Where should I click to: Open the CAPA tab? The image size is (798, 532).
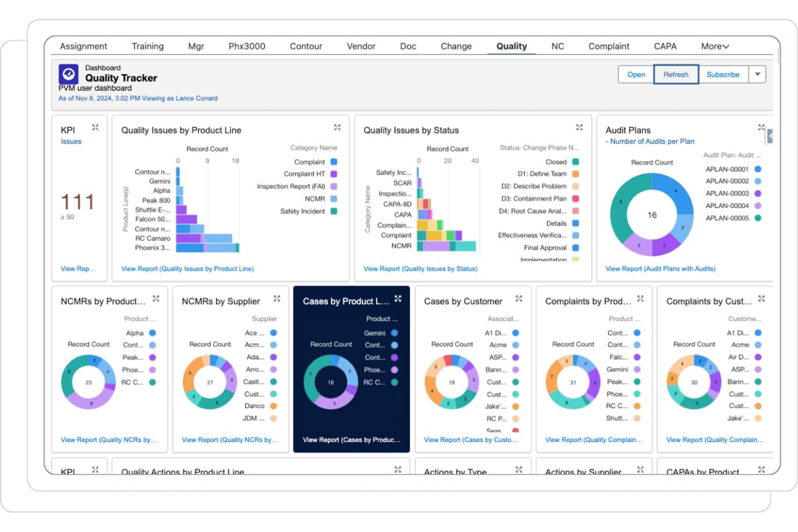click(665, 46)
